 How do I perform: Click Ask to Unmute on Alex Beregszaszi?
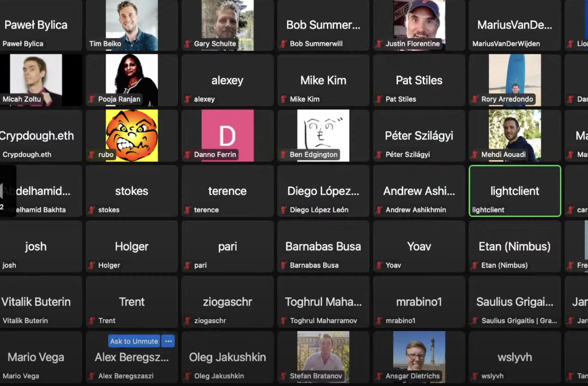(x=134, y=341)
